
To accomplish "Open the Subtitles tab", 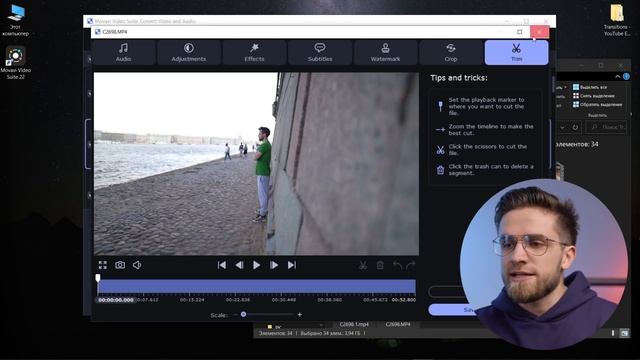I will click(x=320, y=52).
